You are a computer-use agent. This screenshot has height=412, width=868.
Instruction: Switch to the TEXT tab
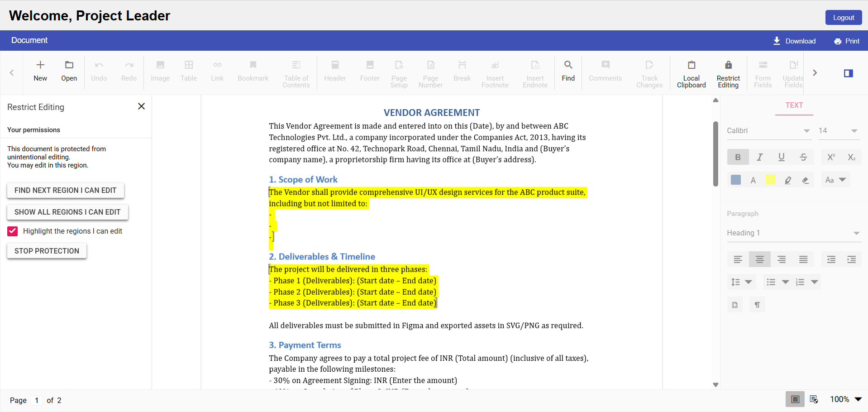pyautogui.click(x=794, y=105)
